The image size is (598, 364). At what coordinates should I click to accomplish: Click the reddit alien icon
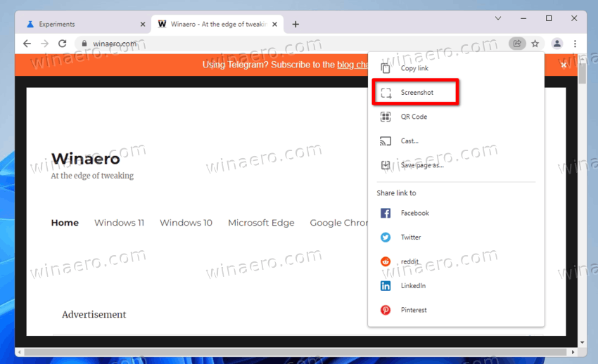[x=386, y=261]
